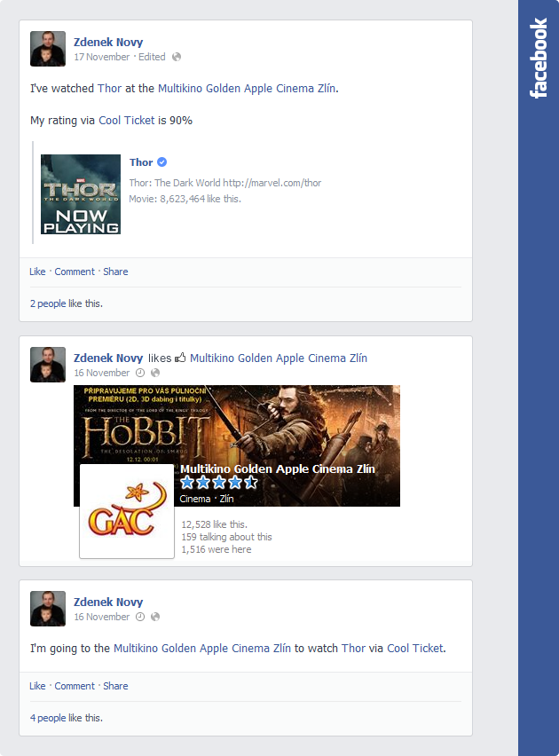Open the Thor link in 'I've watched Thor'
This screenshot has height=756, width=559.
click(x=109, y=88)
